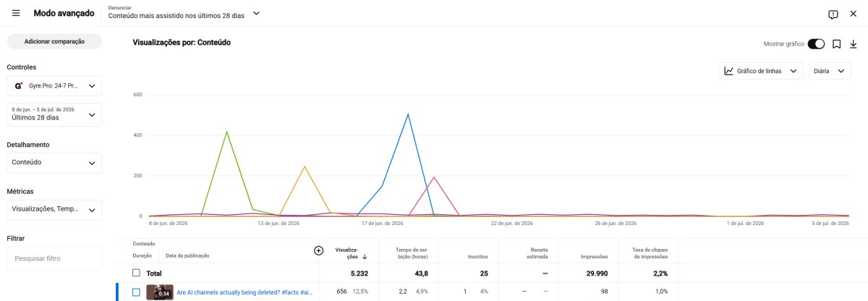Image resolution: width=868 pixels, height=301 pixels.
Task: Click the blue line peak on chart
Action: (408, 114)
